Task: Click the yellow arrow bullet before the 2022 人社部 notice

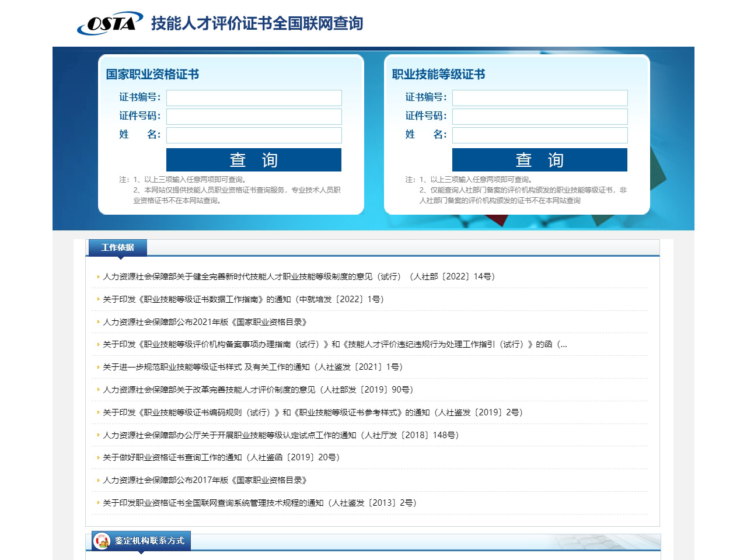Action: (97, 276)
